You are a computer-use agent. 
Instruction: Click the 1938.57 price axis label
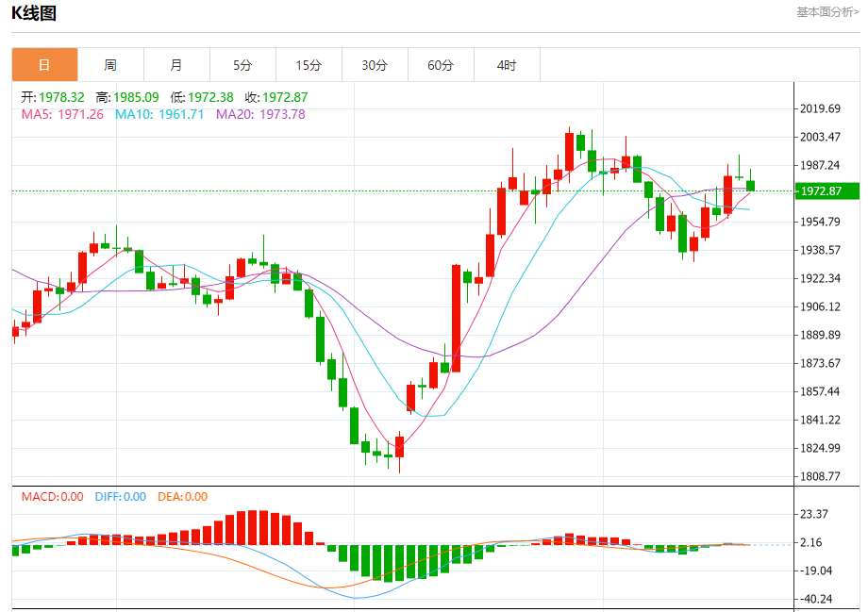tap(820, 250)
